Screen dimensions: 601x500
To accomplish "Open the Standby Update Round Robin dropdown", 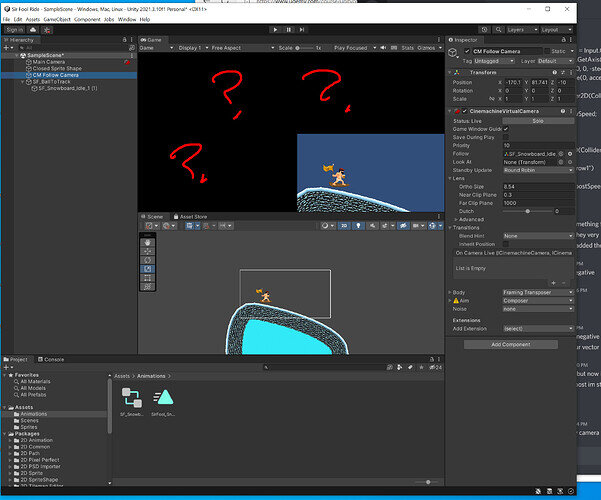I will click(x=538, y=170).
